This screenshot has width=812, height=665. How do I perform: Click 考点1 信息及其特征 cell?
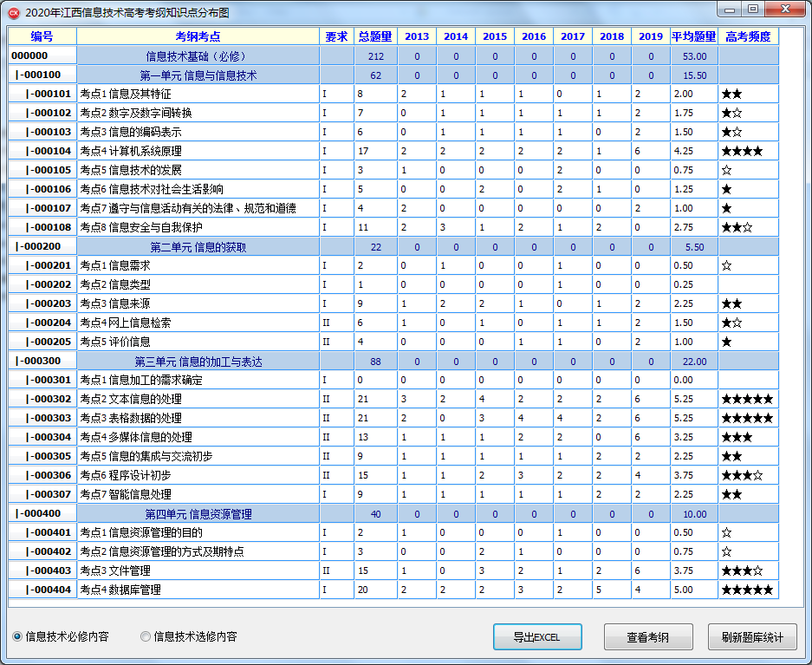[198, 94]
